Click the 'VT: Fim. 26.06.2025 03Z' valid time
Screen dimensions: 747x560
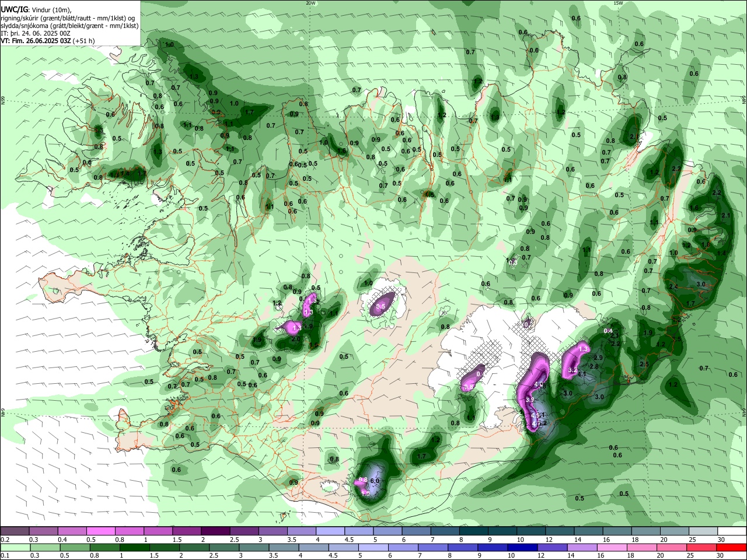tap(36, 41)
